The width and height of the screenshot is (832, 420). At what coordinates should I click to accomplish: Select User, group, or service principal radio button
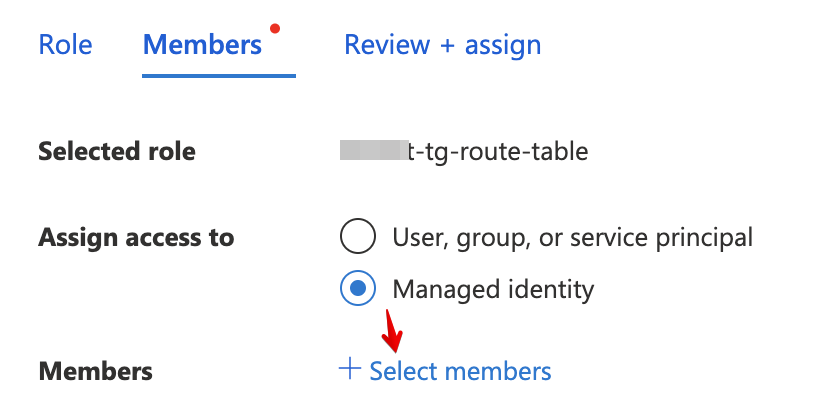pyautogui.click(x=358, y=238)
